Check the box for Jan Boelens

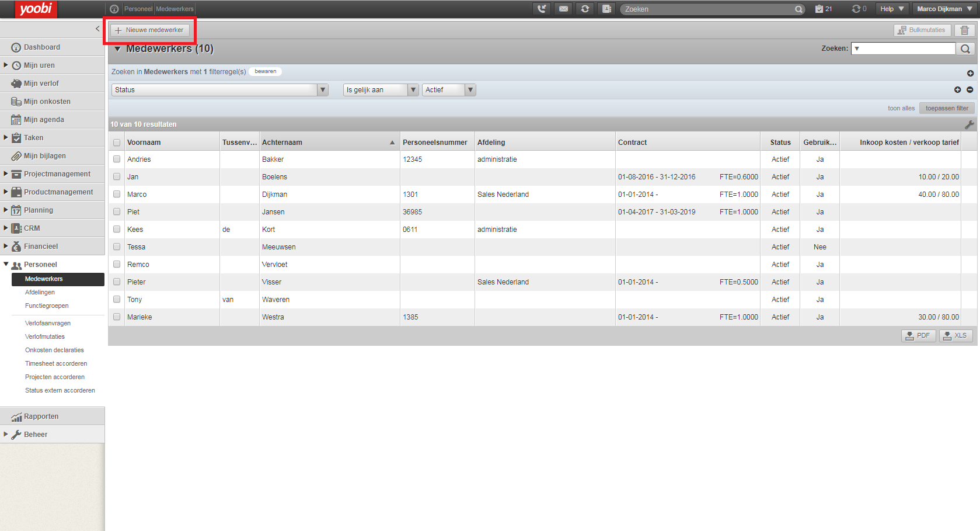pos(117,176)
